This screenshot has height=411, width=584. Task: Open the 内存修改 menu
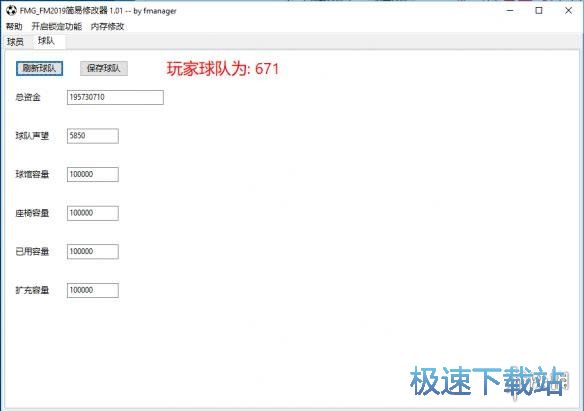point(107,26)
